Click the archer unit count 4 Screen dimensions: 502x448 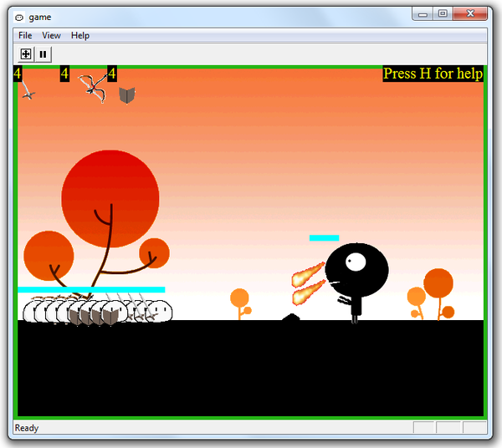64,74
